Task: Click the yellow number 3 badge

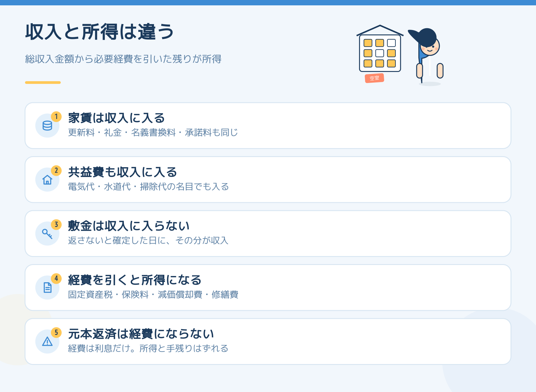Action: pyautogui.click(x=56, y=225)
